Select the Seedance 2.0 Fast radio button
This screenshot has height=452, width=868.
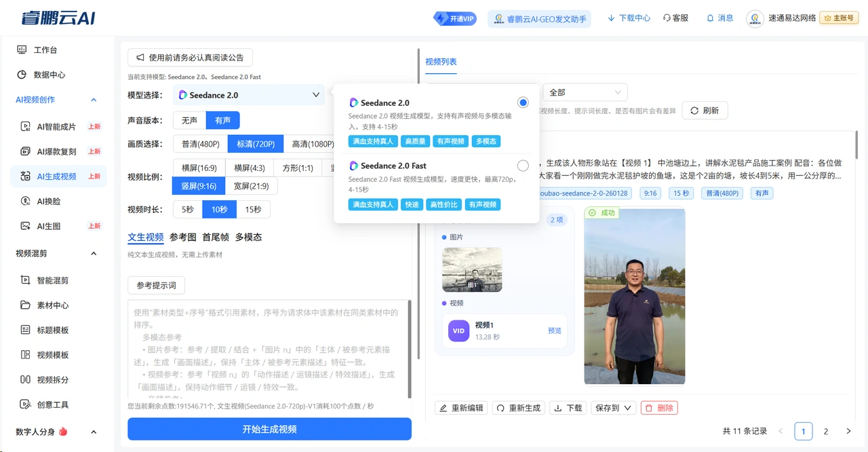coord(523,166)
